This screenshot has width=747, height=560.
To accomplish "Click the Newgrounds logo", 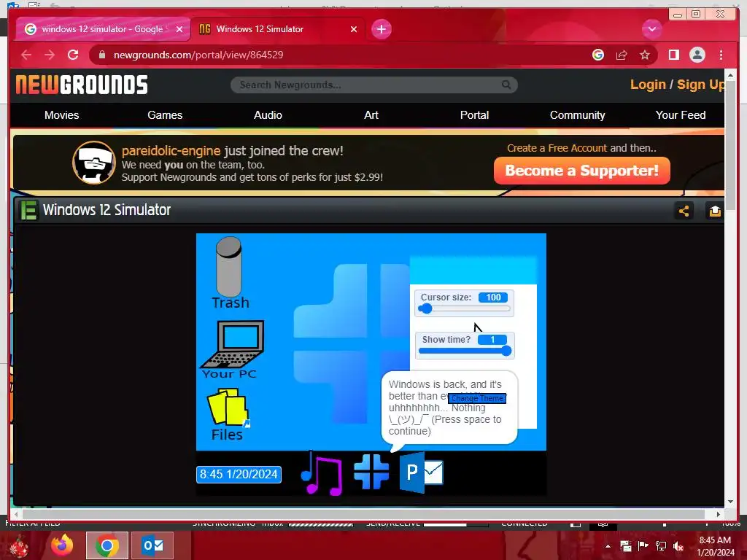I will [x=82, y=85].
